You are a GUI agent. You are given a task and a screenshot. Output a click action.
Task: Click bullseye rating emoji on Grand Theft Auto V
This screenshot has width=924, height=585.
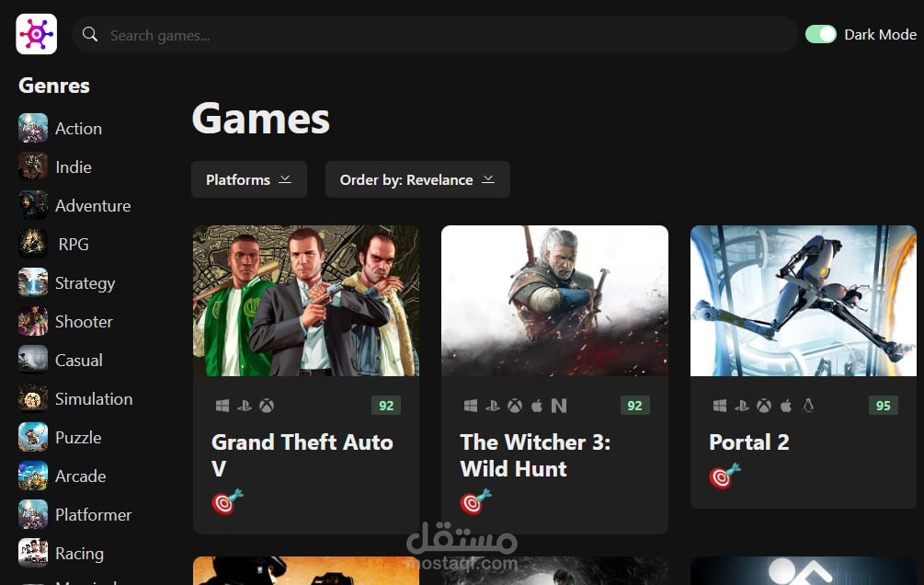(x=227, y=502)
